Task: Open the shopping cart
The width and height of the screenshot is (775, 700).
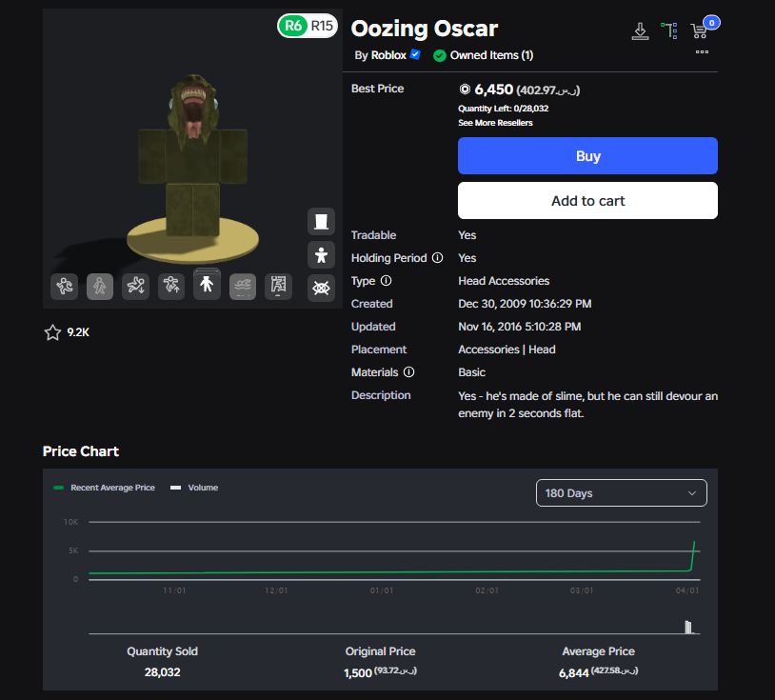Action: pos(700,30)
